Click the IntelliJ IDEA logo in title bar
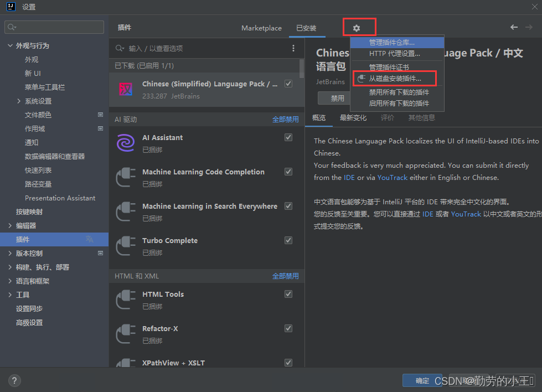Viewport: 542px width, 392px height. [11, 7]
